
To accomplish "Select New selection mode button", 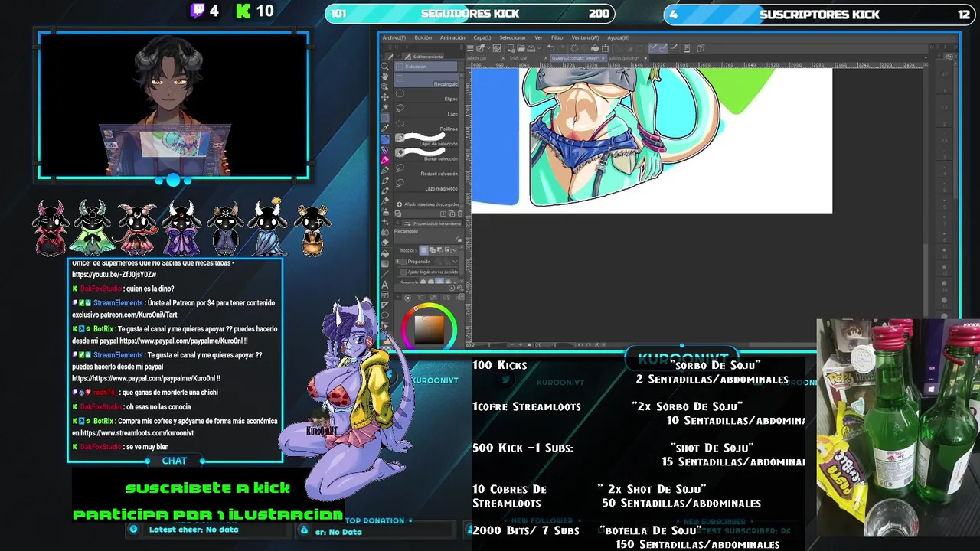I will pyautogui.click(x=423, y=250).
